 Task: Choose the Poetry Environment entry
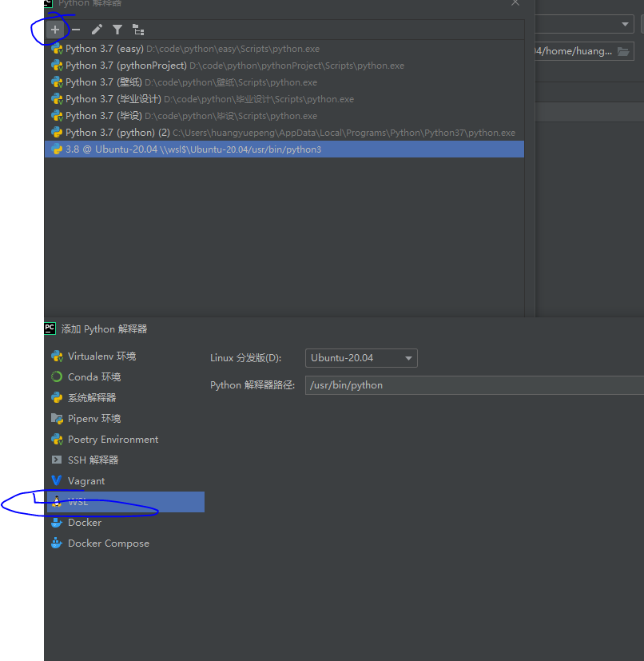[111, 439]
